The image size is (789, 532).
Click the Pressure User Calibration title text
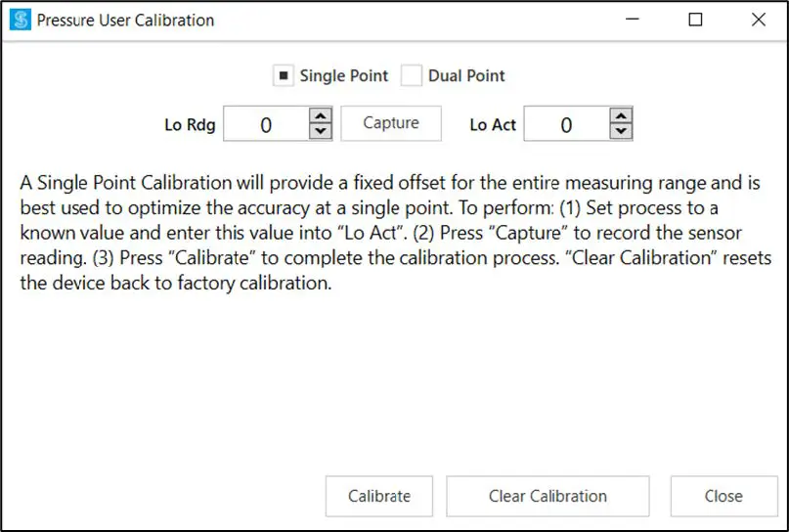pyautogui.click(x=125, y=20)
